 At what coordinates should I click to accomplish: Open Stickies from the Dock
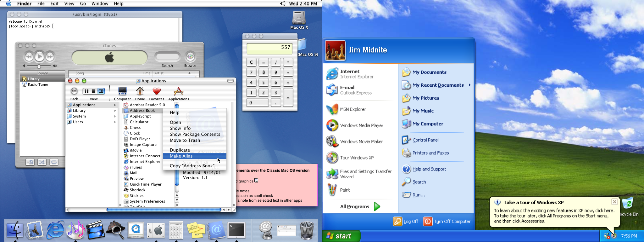196,230
